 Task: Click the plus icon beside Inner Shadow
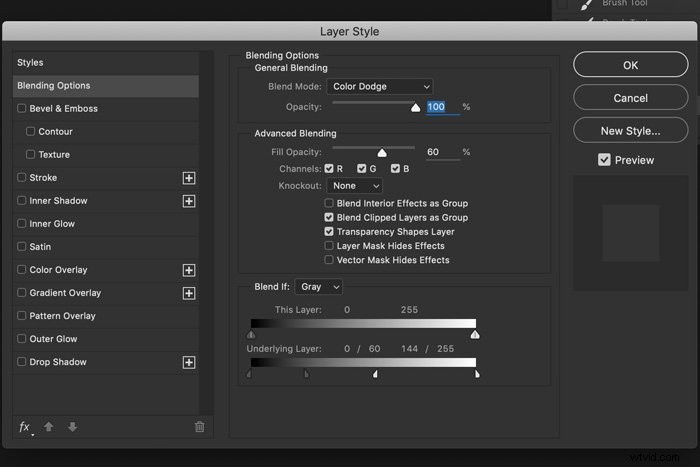[x=189, y=201]
